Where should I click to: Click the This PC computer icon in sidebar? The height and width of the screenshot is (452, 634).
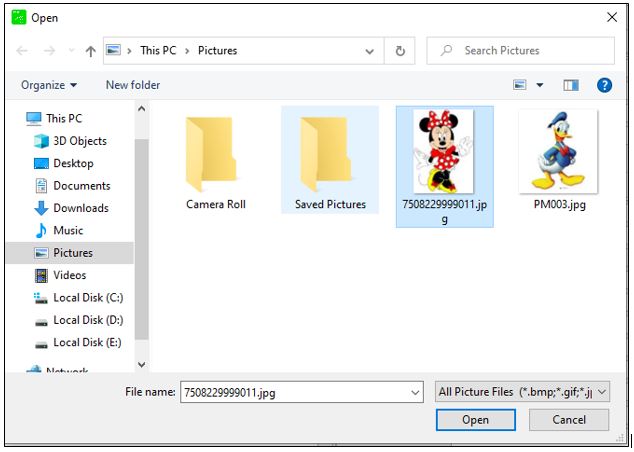(34, 118)
